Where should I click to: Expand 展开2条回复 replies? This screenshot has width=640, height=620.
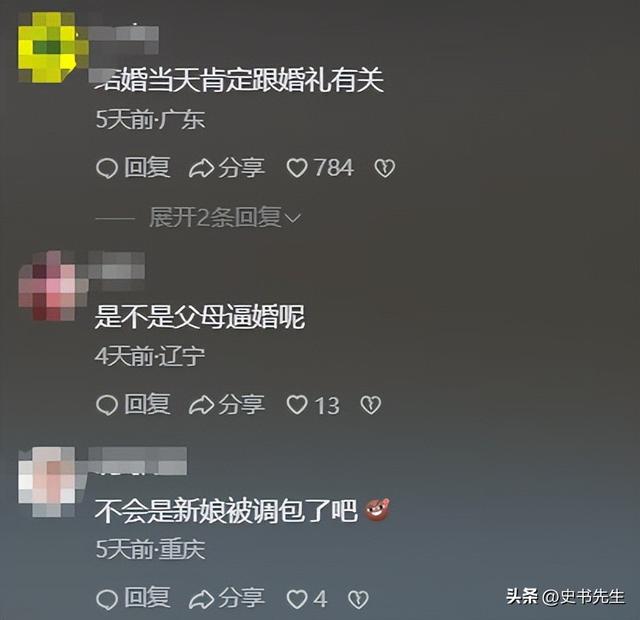225,218
